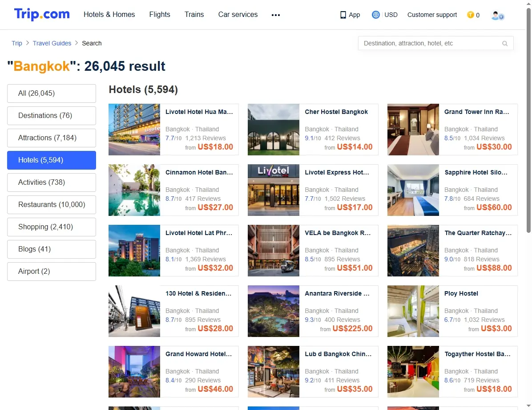Select the Airport (2) filter
The height and width of the screenshot is (410, 532).
point(52,272)
